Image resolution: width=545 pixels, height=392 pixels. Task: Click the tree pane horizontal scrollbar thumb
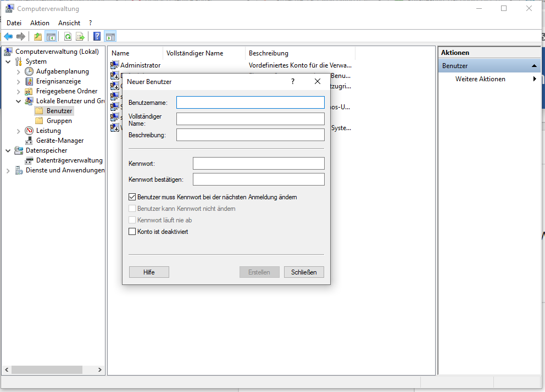[47, 370]
